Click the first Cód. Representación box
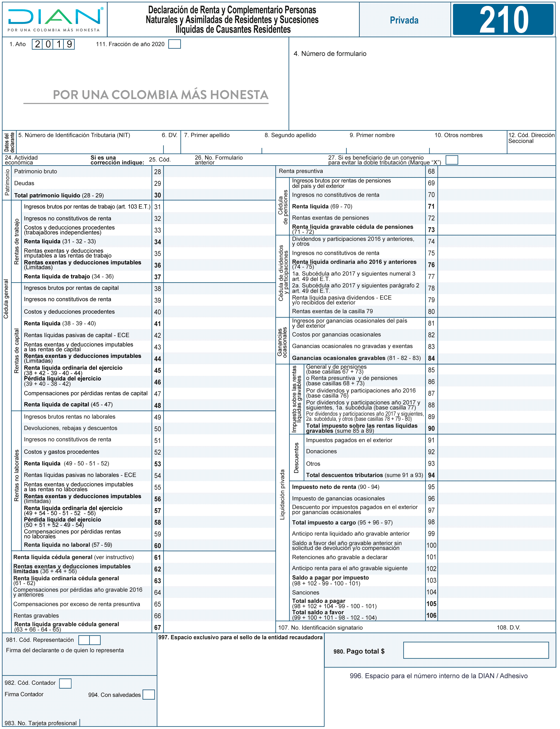The image size is (560, 729). coord(84,639)
